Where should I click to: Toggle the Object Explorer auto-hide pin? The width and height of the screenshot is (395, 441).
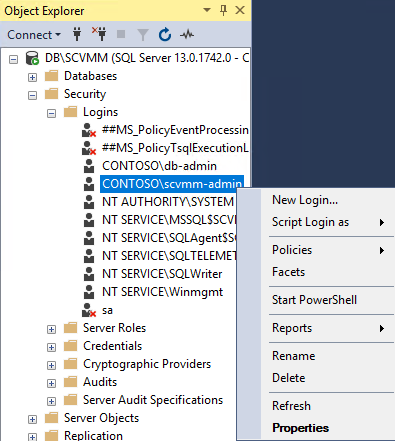(x=223, y=10)
